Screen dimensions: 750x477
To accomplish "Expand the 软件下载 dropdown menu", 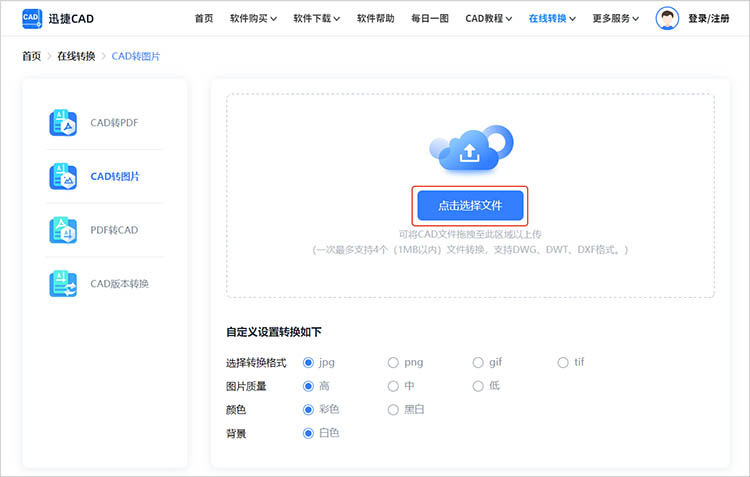I will click(x=317, y=19).
